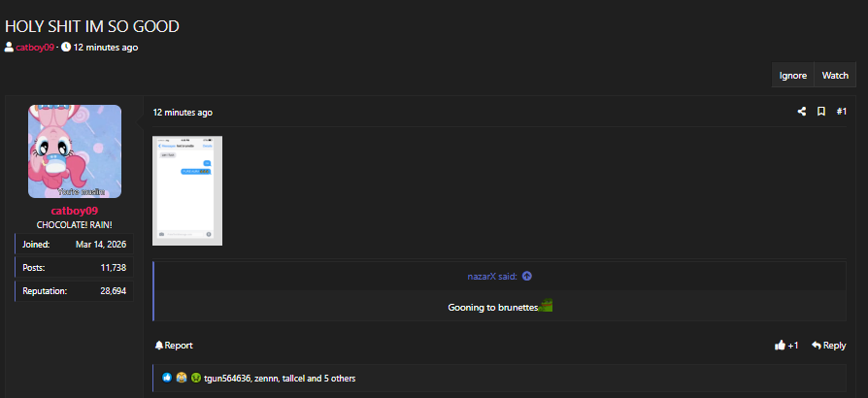Click the thumbs-up +1 button
Screen dimensions: 868x398
[x=786, y=346]
